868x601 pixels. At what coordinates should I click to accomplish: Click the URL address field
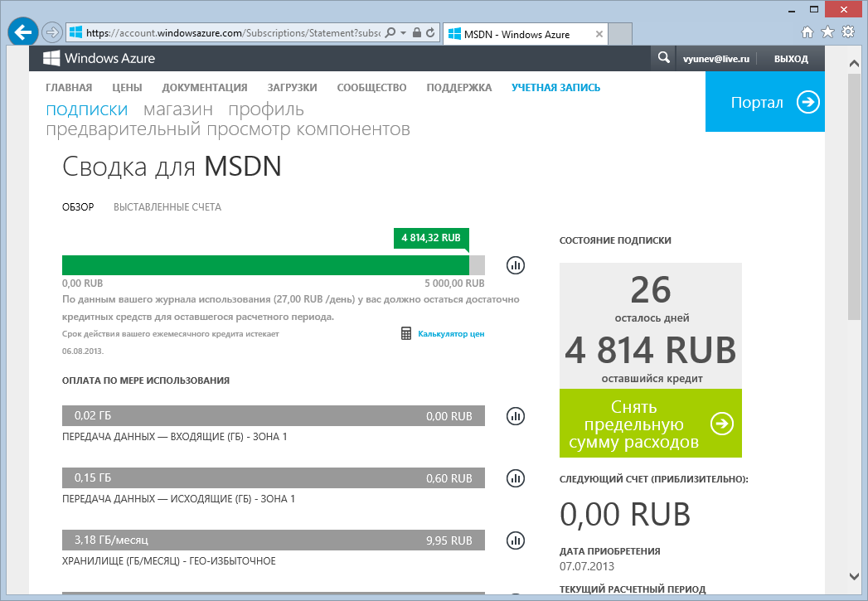coord(232,32)
